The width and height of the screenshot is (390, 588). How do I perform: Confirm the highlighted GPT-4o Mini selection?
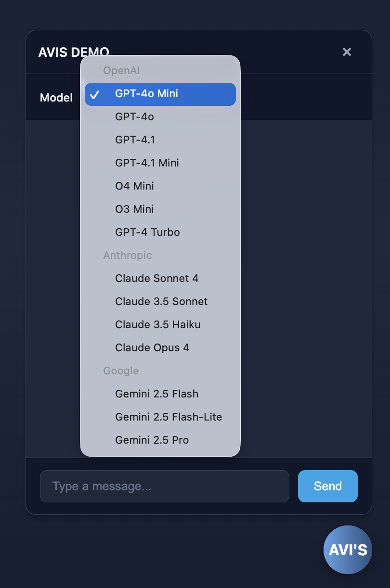(x=160, y=94)
